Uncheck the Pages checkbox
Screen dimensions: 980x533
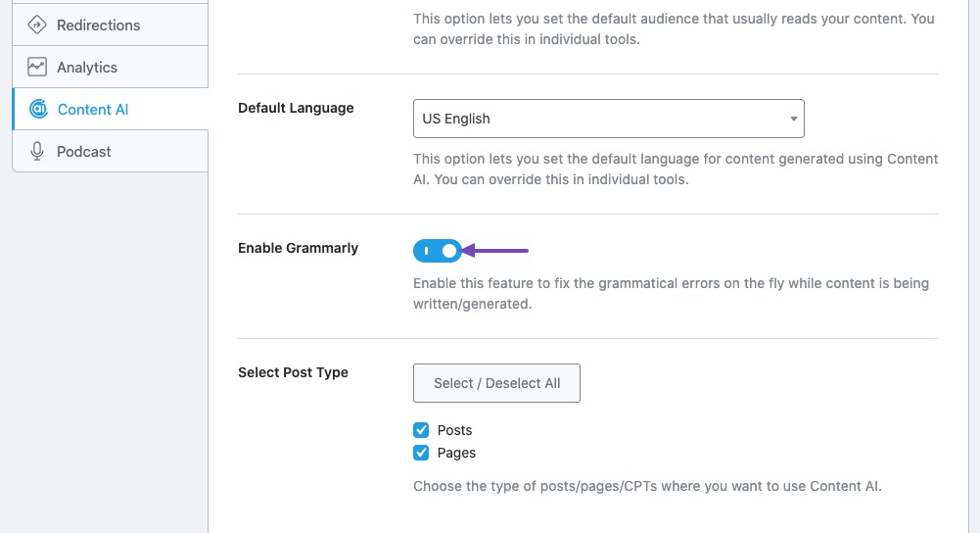coord(421,453)
